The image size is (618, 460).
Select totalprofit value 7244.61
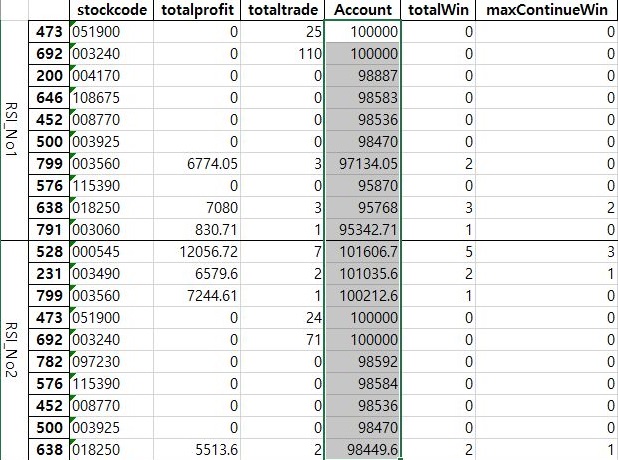[197, 296]
